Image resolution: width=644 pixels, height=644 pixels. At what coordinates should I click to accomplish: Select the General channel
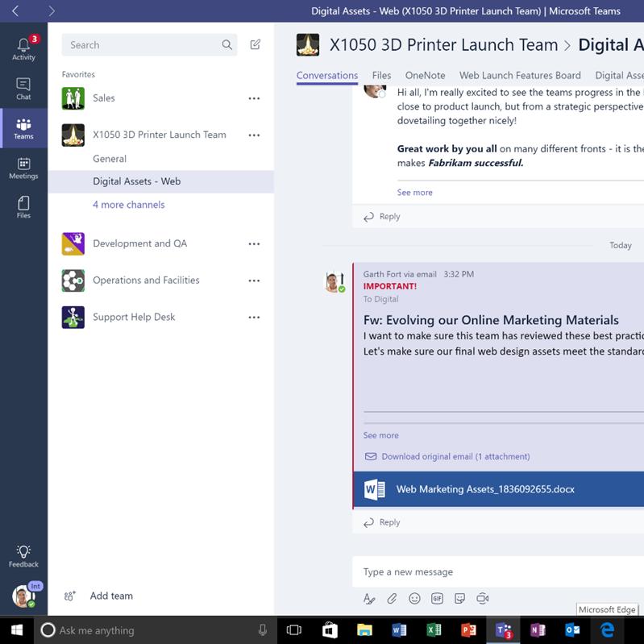[x=110, y=159]
